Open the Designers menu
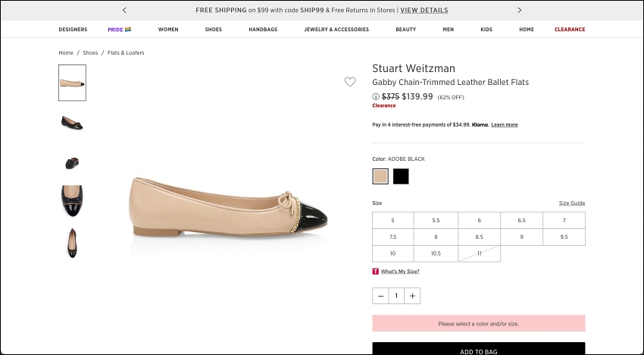This screenshot has height=355, width=644. pos(73,30)
